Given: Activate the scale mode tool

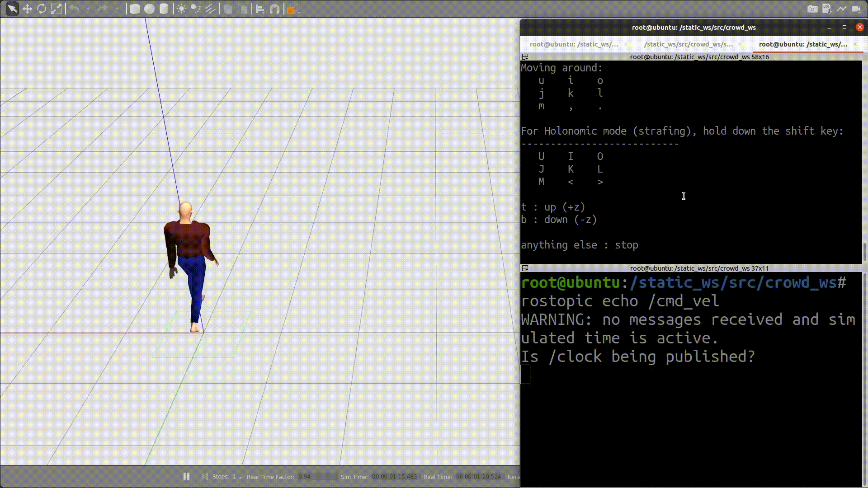Looking at the screenshot, I should point(56,9).
